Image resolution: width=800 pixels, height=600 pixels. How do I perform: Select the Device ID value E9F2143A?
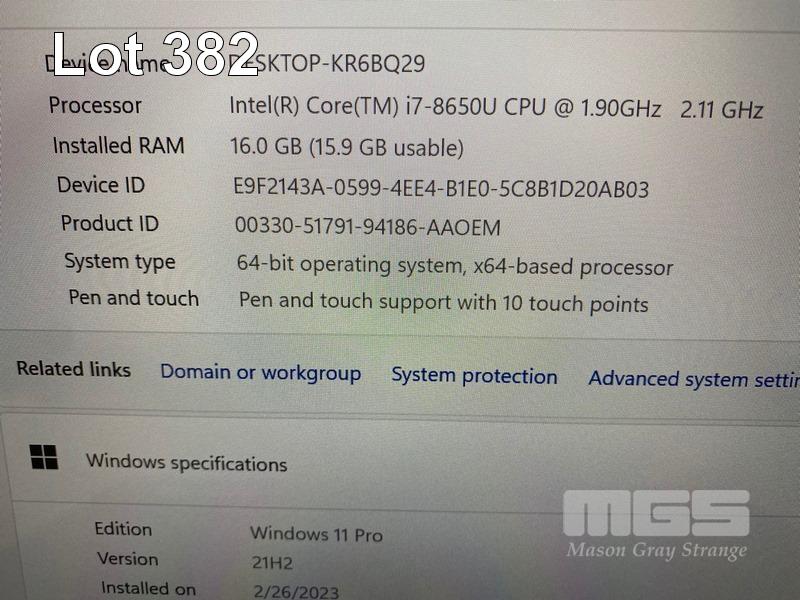click(x=441, y=188)
